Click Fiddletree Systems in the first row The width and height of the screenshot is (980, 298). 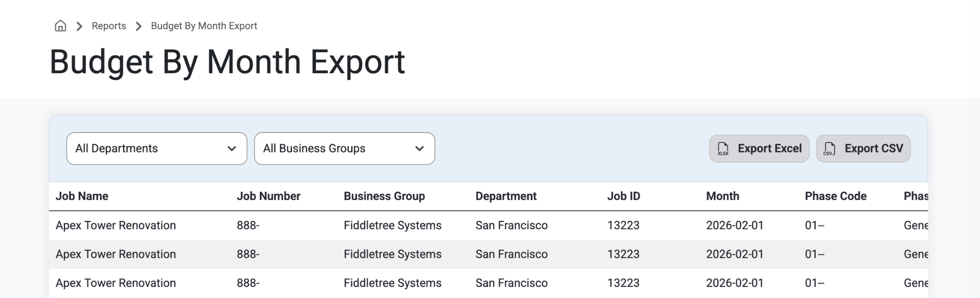click(x=392, y=225)
